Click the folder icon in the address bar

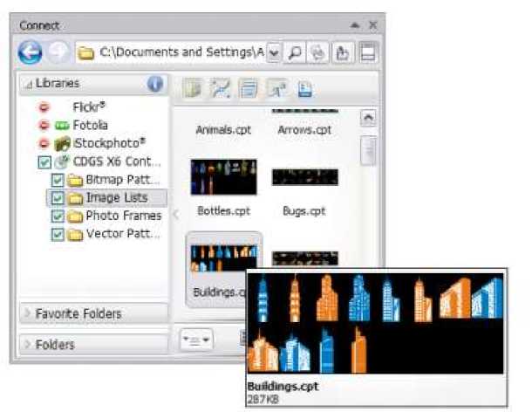tap(85, 53)
